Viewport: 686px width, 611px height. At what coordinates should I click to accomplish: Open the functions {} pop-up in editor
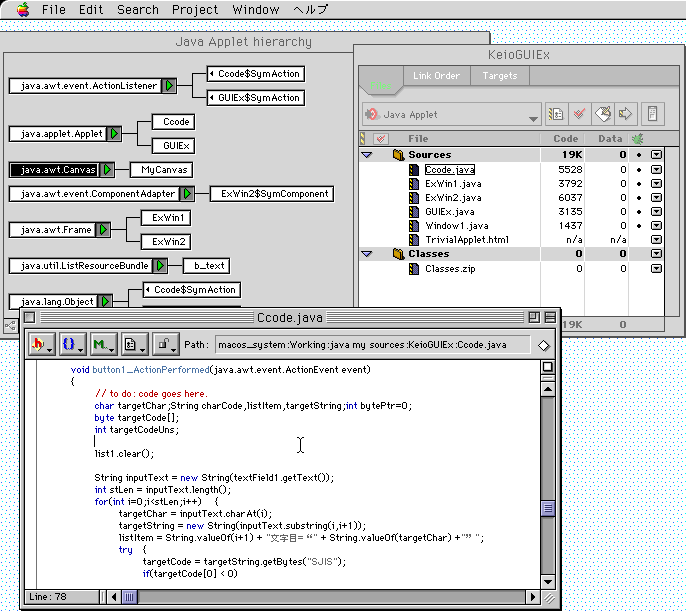coord(72,345)
